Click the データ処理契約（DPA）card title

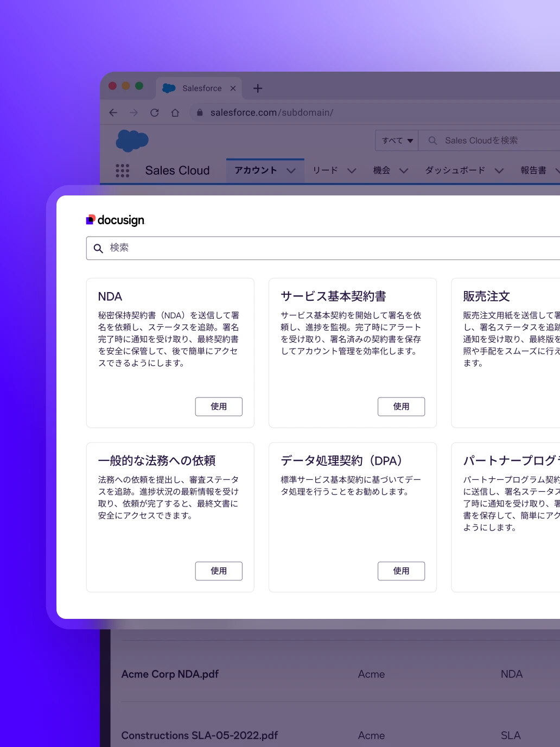pyautogui.click(x=341, y=461)
